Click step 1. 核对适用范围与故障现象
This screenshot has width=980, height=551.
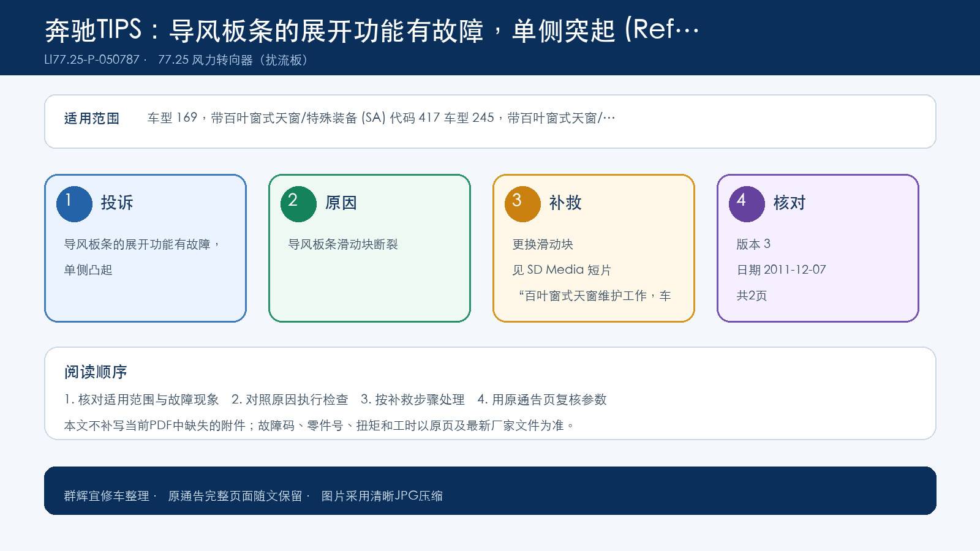pyautogui.click(x=141, y=400)
